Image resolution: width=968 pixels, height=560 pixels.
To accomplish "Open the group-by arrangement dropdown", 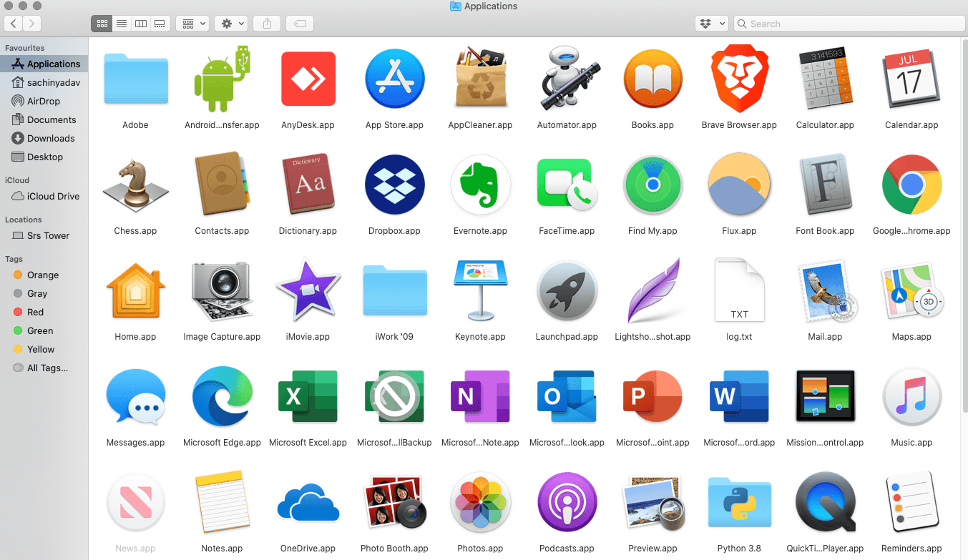I will click(192, 24).
